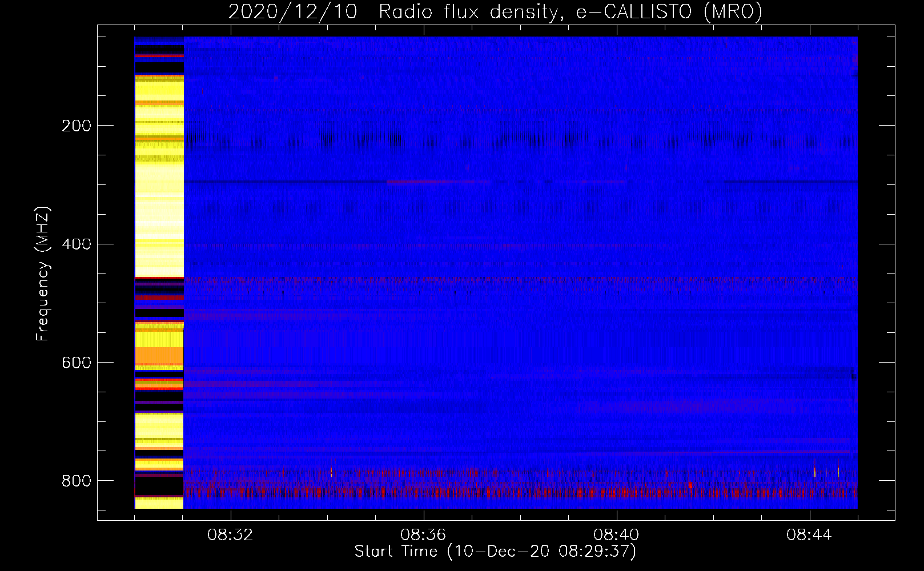The height and width of the screenshot is (571, 924).
Task: Click the 400 frequency tick label
Action: tap(77, 244)
